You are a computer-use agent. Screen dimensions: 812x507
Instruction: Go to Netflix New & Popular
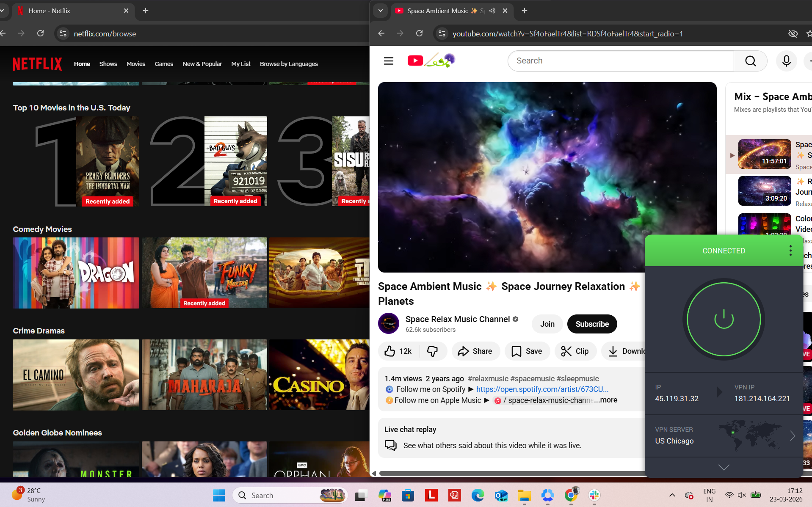point(202,64)
